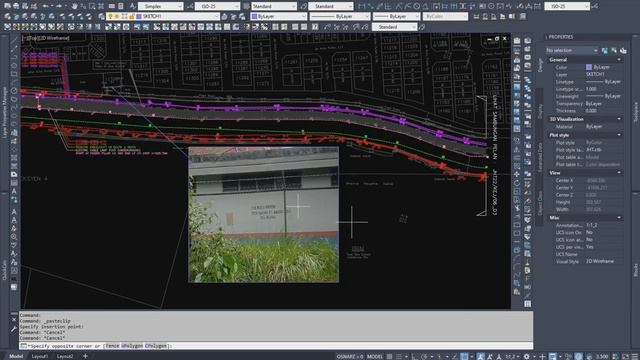Open the first ByLayer linetype dropdown

[340, 16]
